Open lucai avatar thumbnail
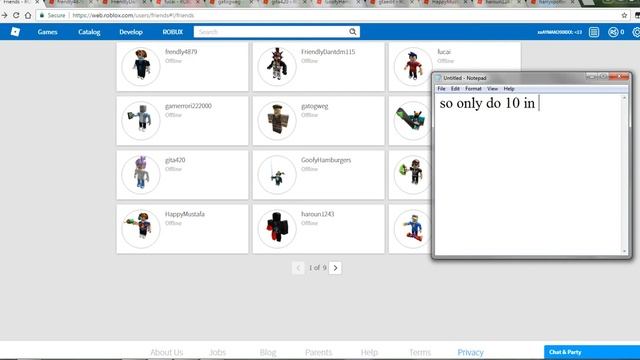The width and height of the screenshot is (640, 360). (x=413, y=66)
